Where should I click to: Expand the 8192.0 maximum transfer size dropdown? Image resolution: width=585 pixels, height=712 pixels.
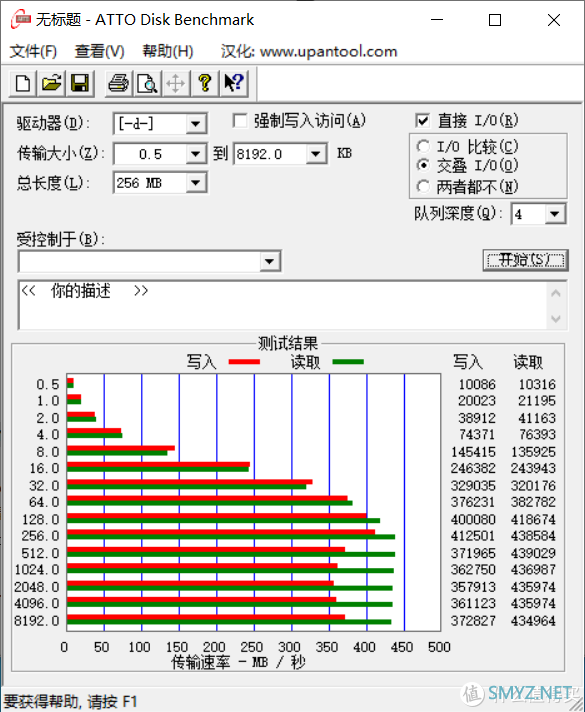coord(316,154)
